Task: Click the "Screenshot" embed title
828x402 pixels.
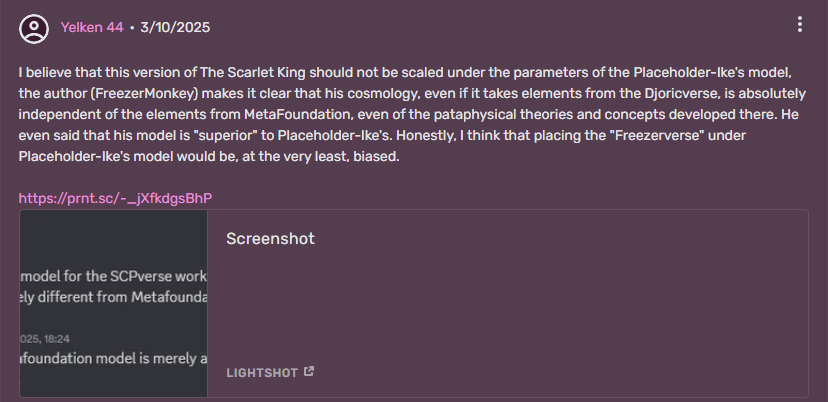Action: 270,239
